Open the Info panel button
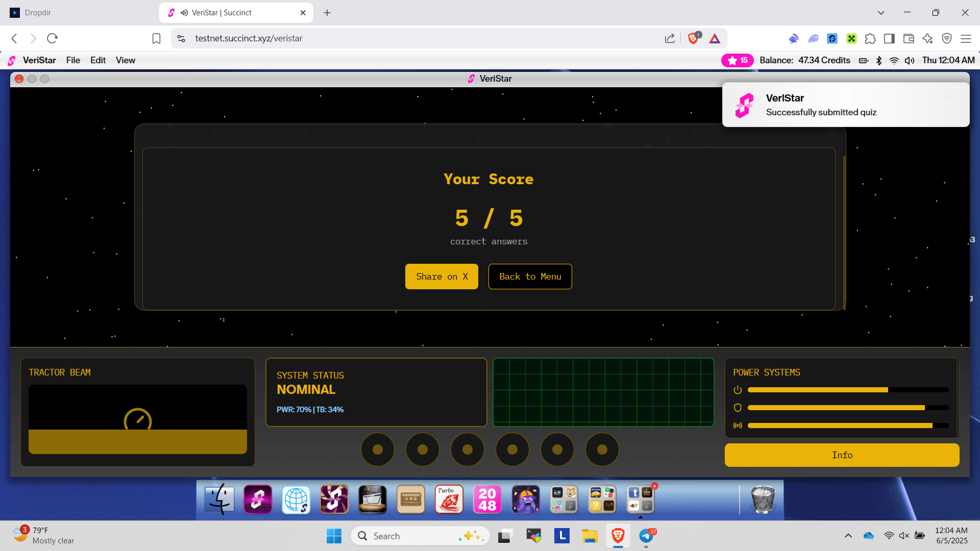 pos(842,455)
